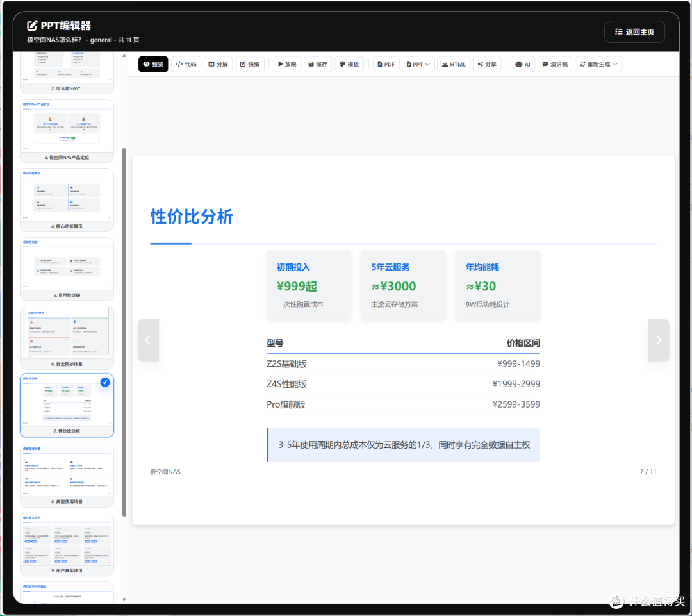This screenshot has height=616, width=692.
Task: Select thumbnail 3. 极空间NAS产品定位
Action: pyautogui.click(x=67, y=131)
